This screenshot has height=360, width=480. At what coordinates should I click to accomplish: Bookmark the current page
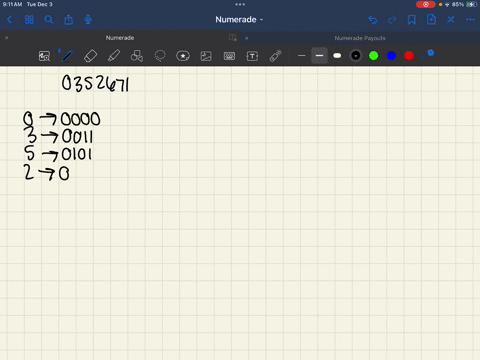click(412, 20)
